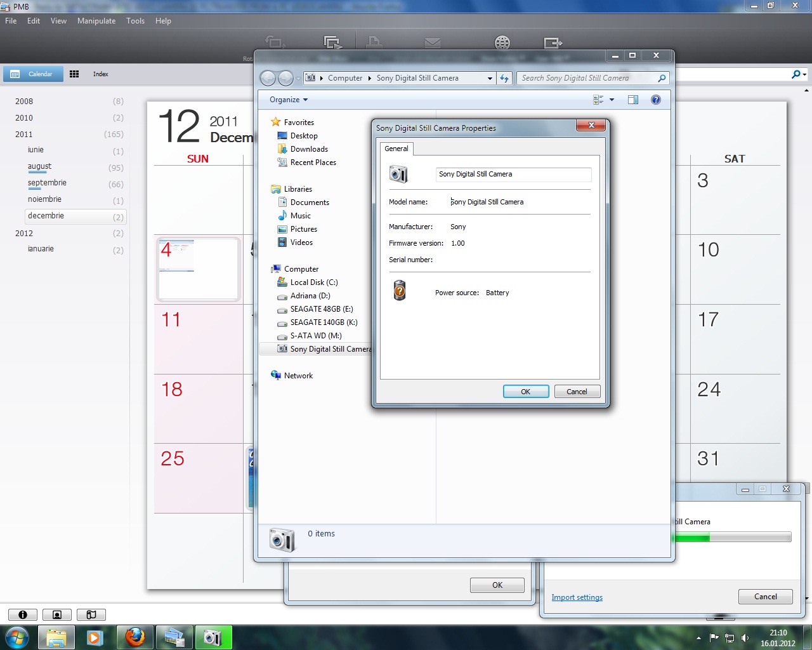The height and width of the screenshot is (650, 812).
Task: Switch to the Calendar view tab
Action: pyautogui.click(x=33, y=74)
